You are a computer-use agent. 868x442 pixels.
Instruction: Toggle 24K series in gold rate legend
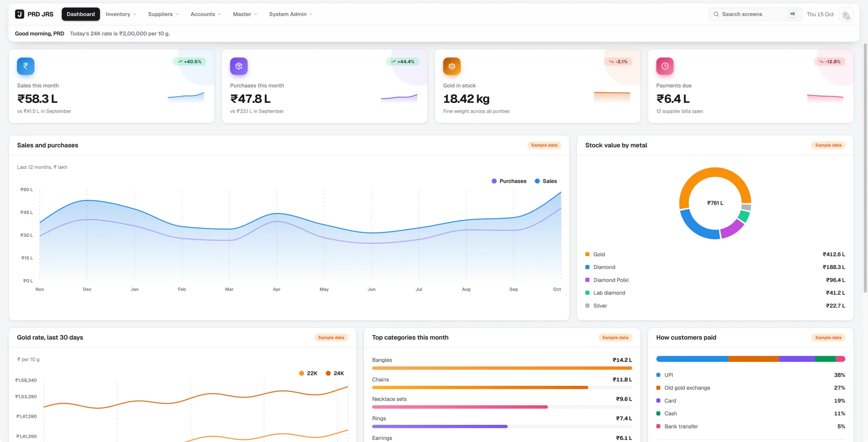(x=335, y=373)
